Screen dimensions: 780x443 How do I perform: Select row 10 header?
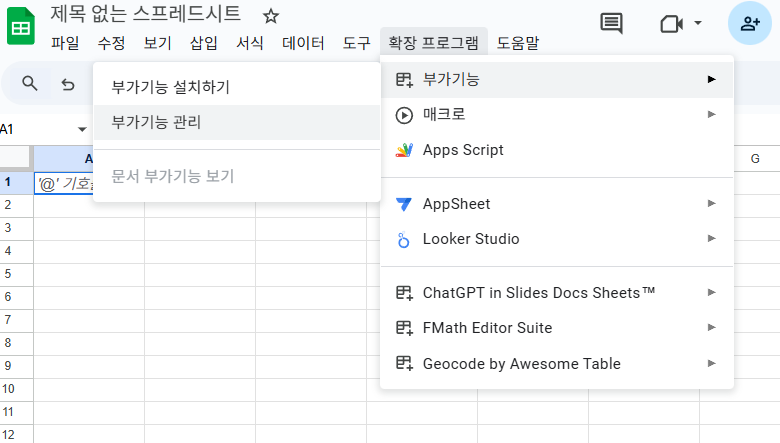pyautogui.click(x=16, y=389)
